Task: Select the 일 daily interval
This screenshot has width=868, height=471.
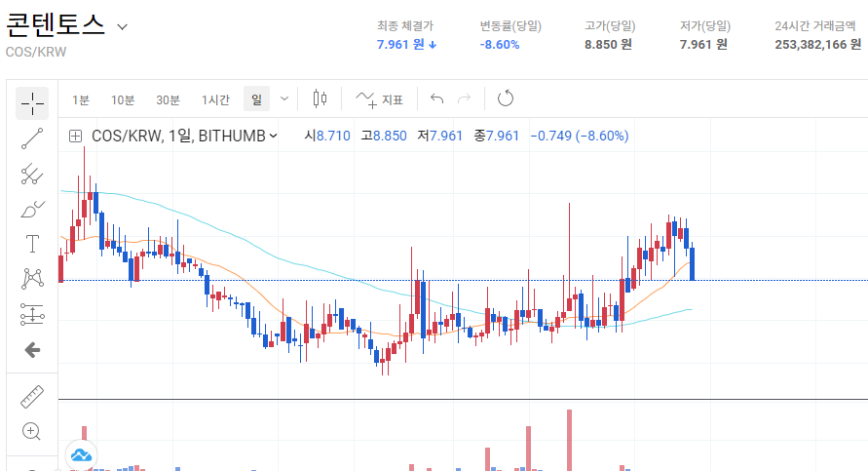Action: [x=256, y=99]
